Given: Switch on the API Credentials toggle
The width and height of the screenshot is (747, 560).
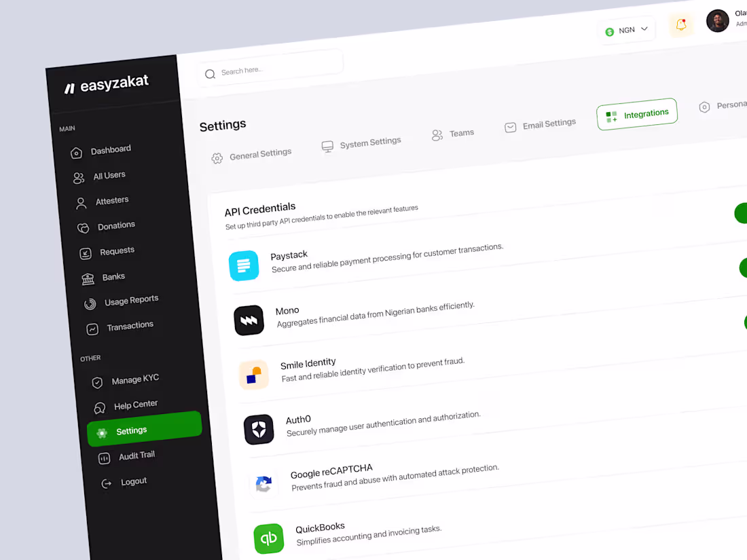Looking at the screenshot, I should pyautogui.click(x=741, y=213).
